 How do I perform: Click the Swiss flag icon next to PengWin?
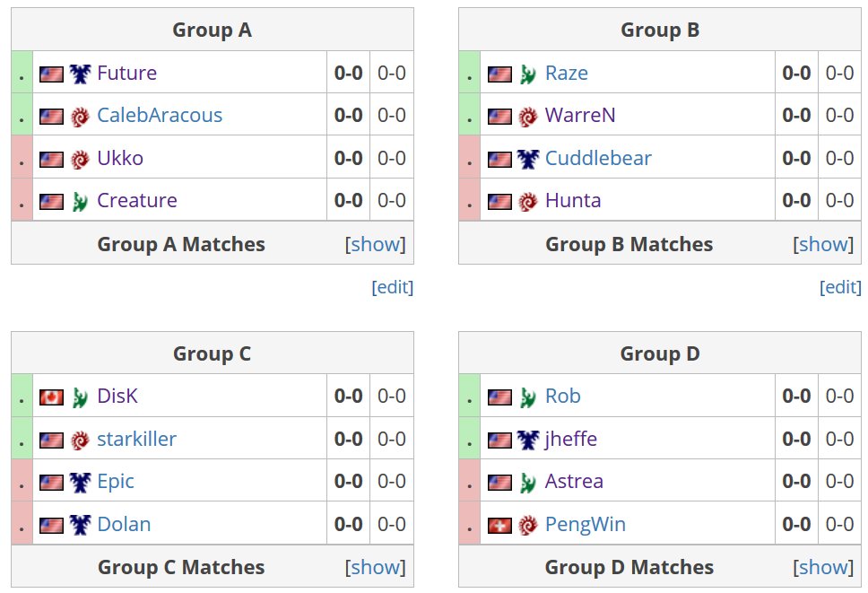click(x=499, y=525)
